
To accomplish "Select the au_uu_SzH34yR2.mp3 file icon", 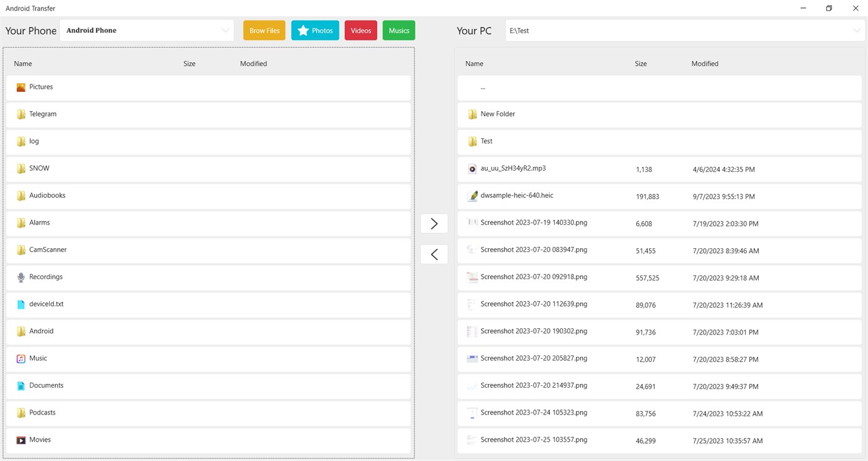I will (472, 169).
